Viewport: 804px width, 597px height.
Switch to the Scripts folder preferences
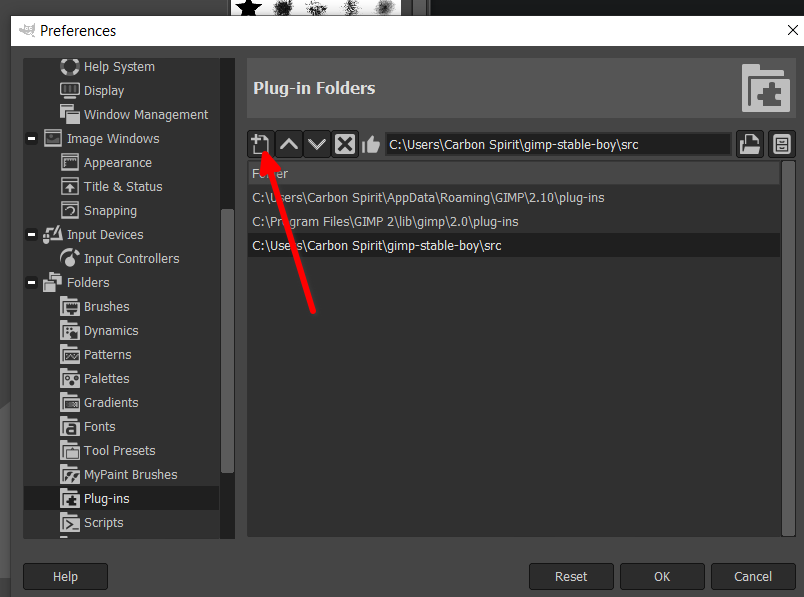(102, 522)
